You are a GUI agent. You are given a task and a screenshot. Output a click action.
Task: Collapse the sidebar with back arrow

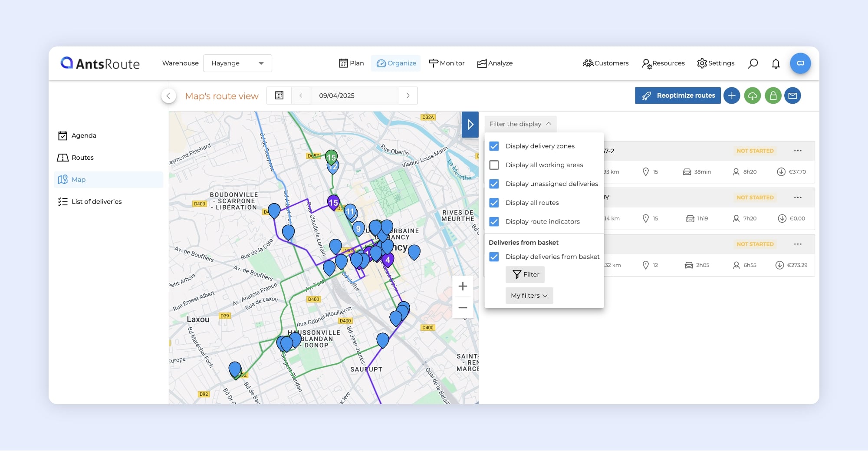168,96
